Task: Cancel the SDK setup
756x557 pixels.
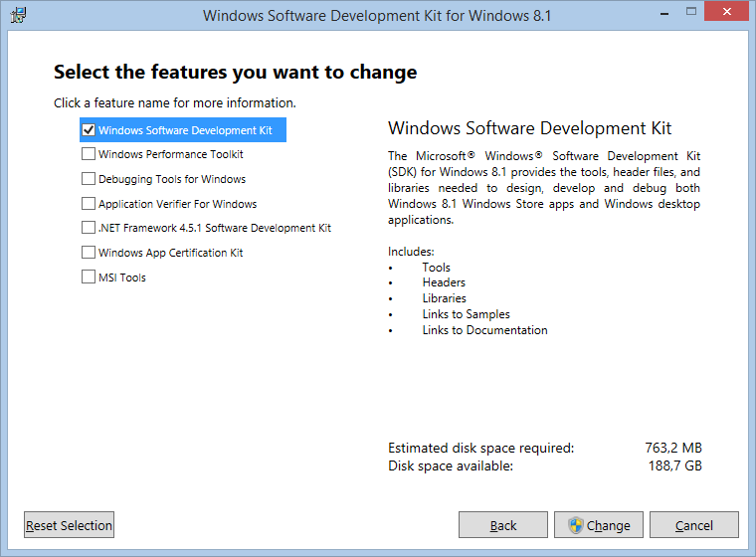Action: pyautogui.click(x=693, y=525)
